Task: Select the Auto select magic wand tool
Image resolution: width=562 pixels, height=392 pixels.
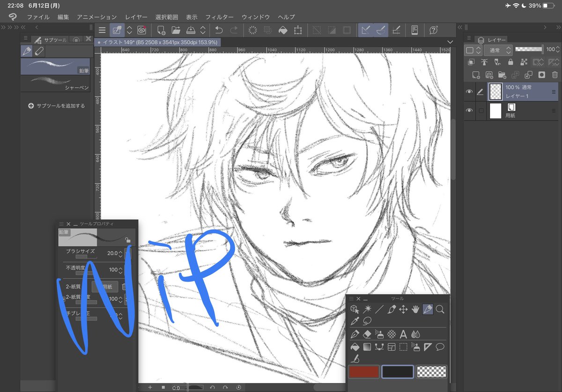Action: click(x=368, y=309)
